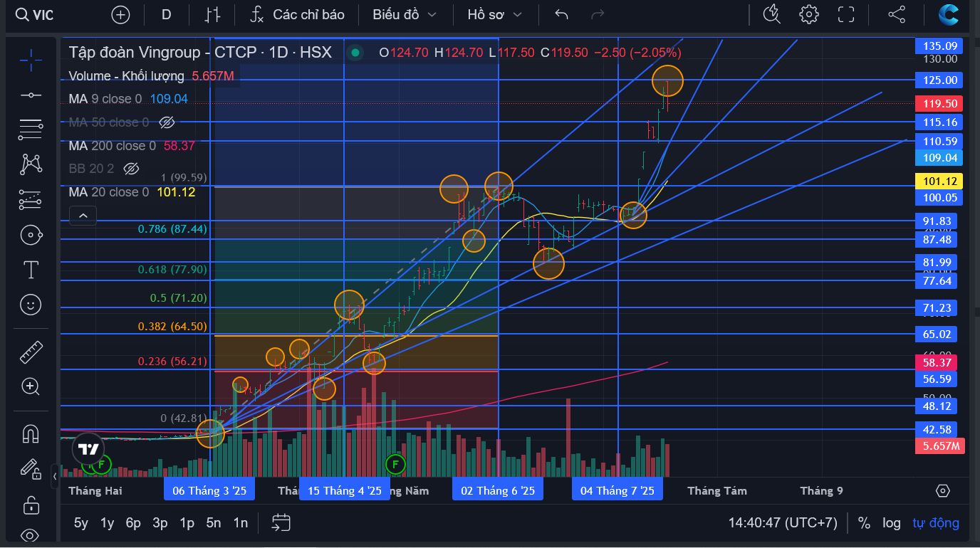Select the Volume - Khối lượng indicator label
This screenshot has width=980, height=548.
tap(127, 75)
